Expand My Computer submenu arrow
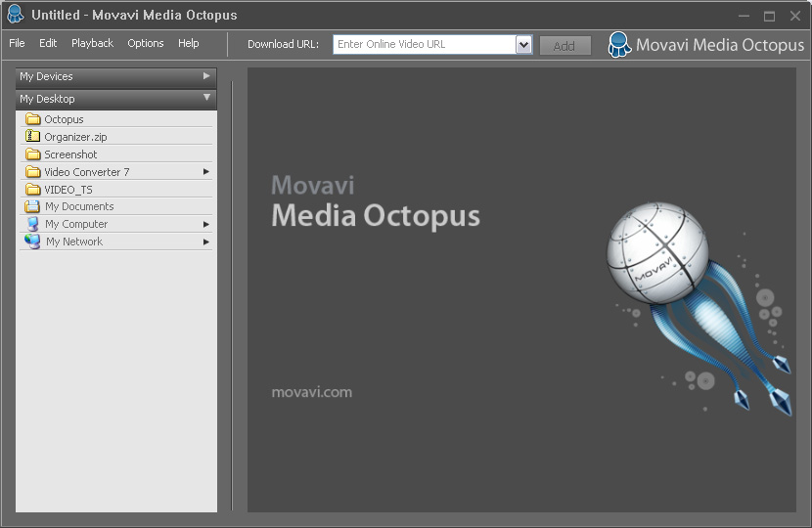This screenshot has width=812, height=528. [206, 224]
